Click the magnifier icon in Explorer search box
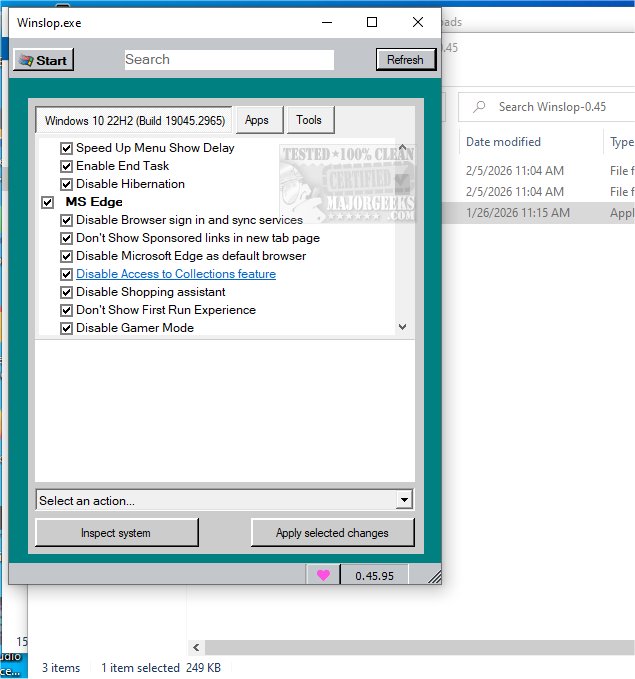This screenshot has height=679, width=635. click(479, 107)
